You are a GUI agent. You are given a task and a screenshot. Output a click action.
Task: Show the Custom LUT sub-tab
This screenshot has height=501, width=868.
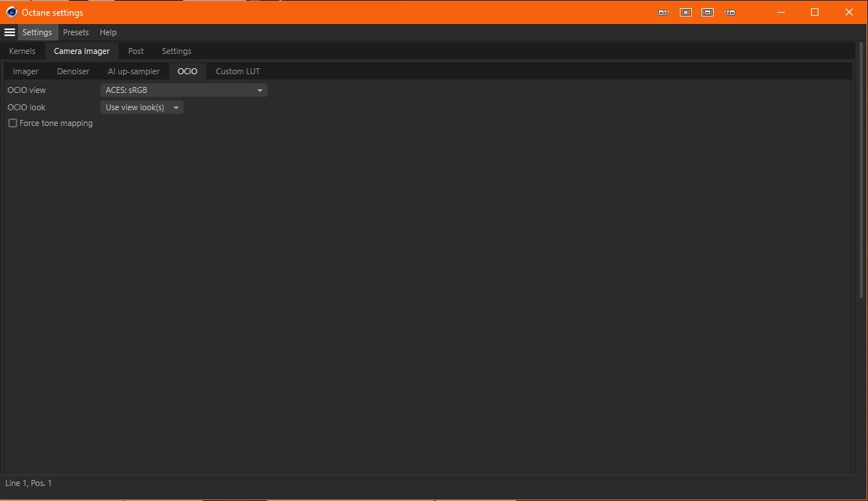click(238, 71)
